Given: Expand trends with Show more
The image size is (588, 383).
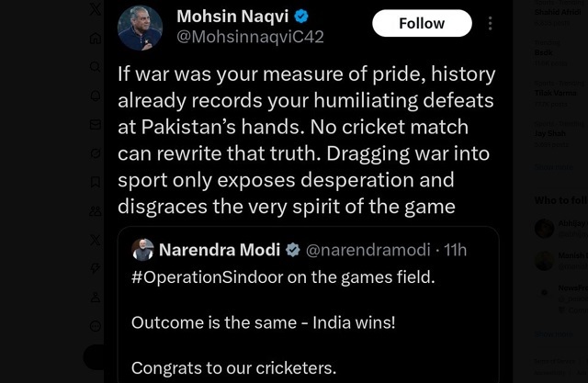Looking at the screenshot, I should [x=553, y=167].
